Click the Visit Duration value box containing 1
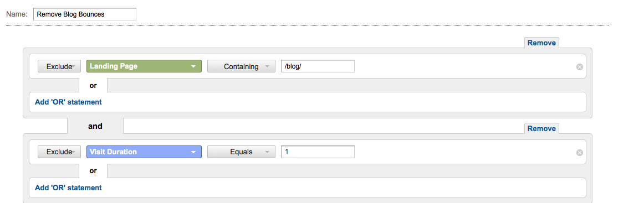Viewport: 644px width, 203px height. coord(318,152)
